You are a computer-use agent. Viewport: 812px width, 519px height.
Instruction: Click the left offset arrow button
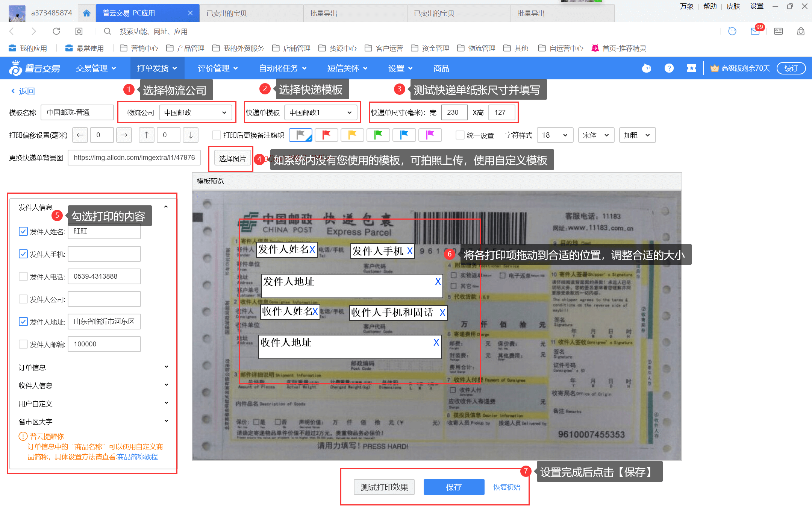[x=80, y=135]
